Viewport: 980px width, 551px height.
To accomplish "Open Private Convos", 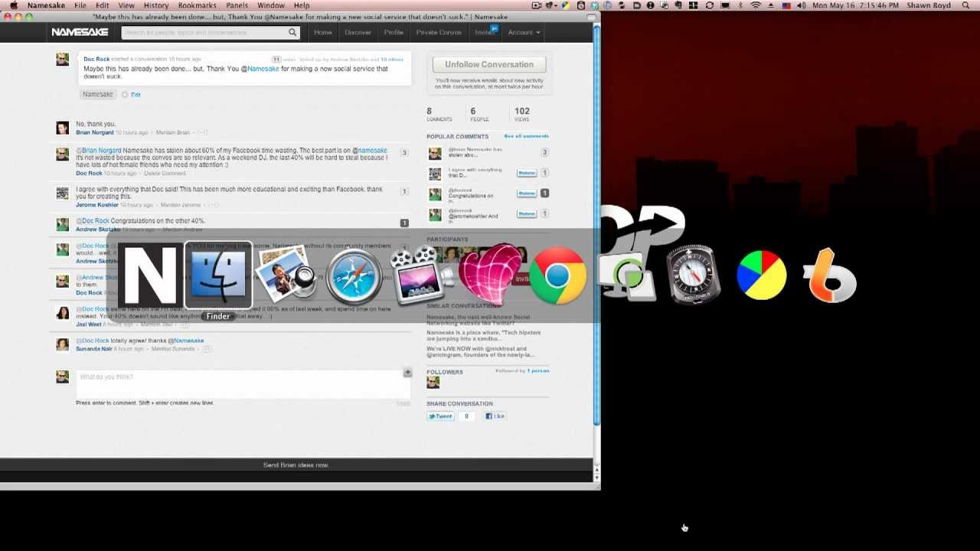I will tap(439, 33).
